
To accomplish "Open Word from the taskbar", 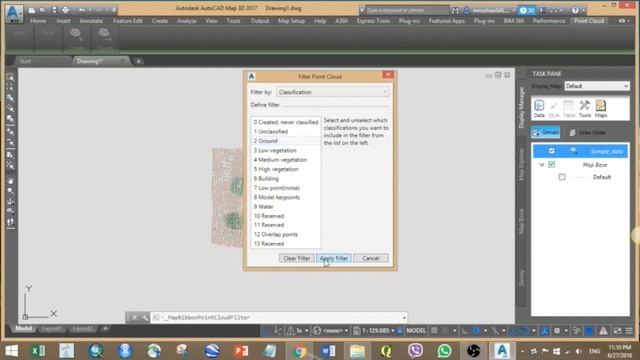I will 328,351.
